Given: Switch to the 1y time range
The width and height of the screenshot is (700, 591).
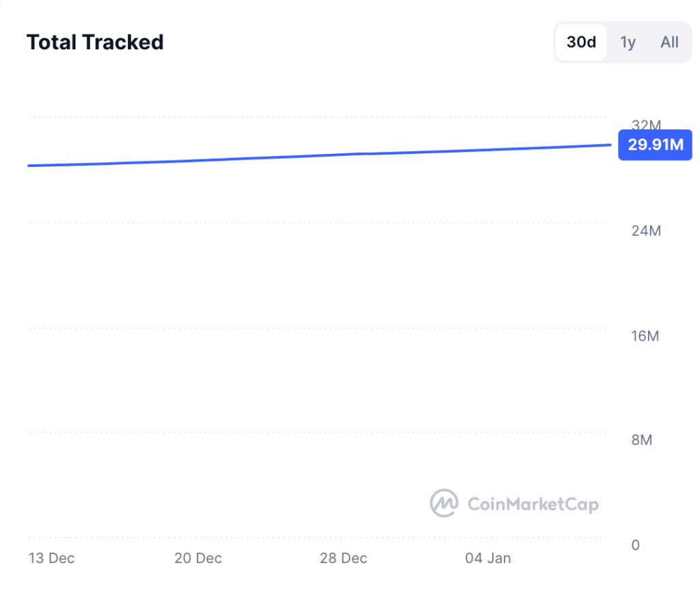Looking at the screenshot, I should point(628,42).
